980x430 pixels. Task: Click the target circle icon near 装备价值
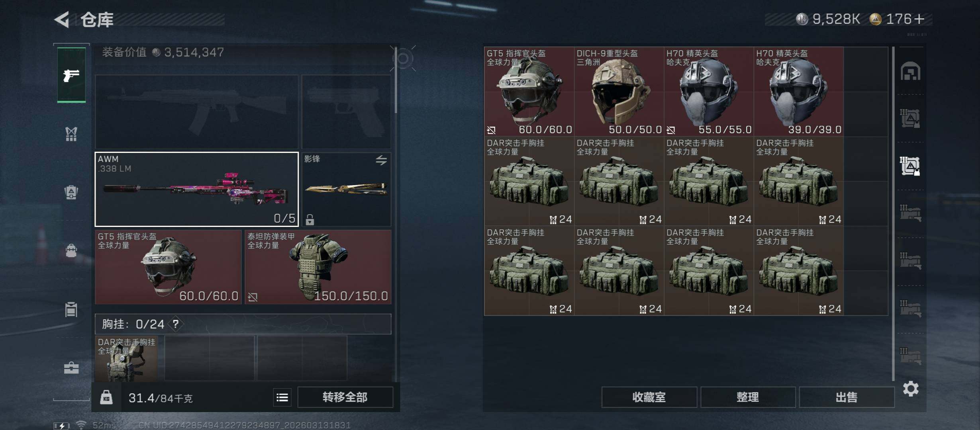[x=403, y=59]
